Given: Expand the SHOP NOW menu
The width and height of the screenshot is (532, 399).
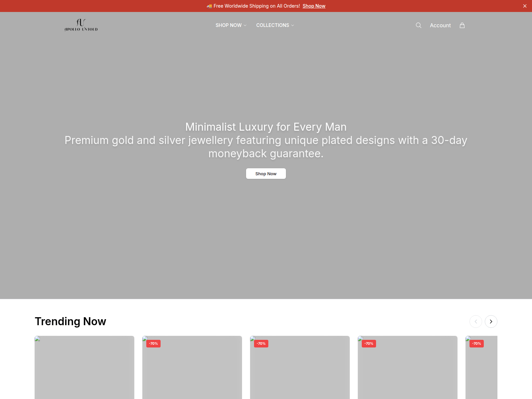Looking at the screenshot, I should 231,25.
